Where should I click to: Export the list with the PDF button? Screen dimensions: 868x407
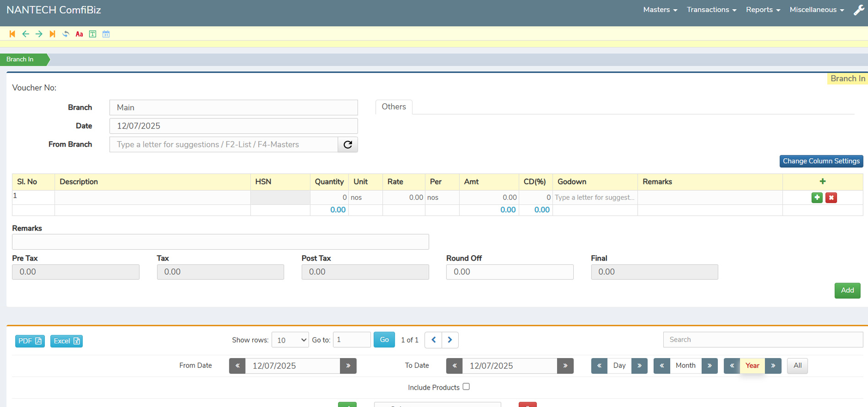(30, 341)
